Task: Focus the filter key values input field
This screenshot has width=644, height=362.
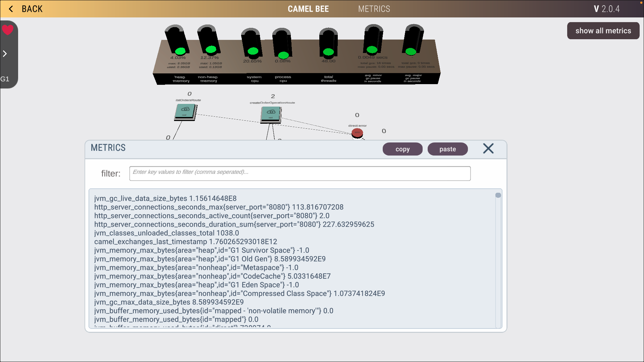Action: [300, 173]
